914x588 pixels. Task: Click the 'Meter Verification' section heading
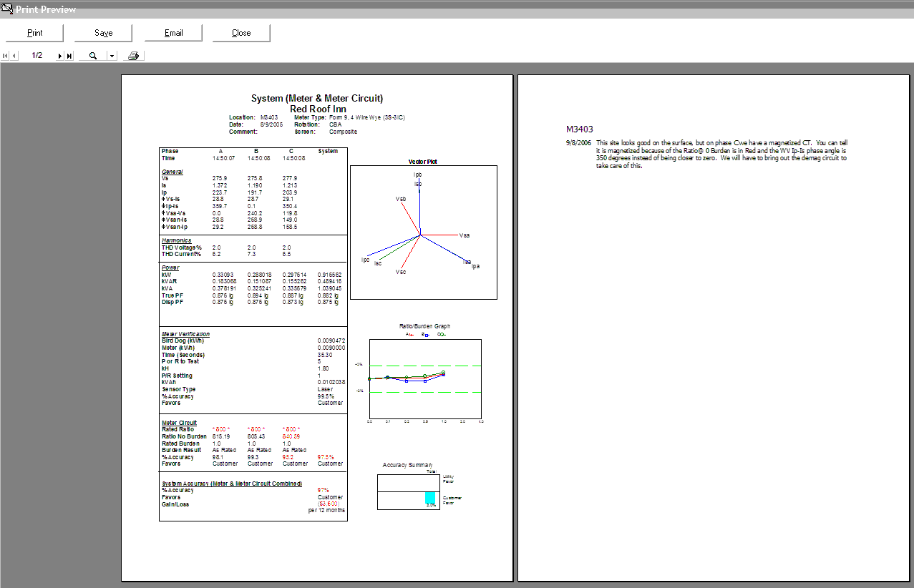point(186,334)
